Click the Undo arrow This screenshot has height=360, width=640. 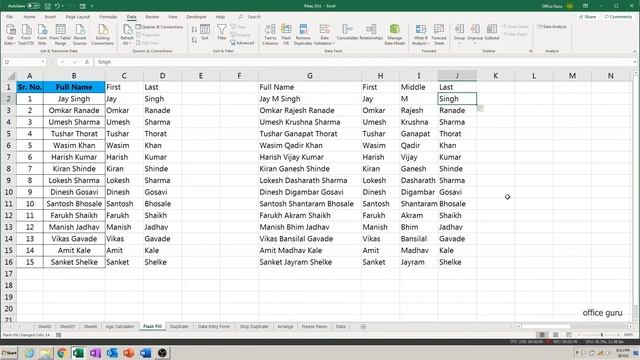point(58,6)
